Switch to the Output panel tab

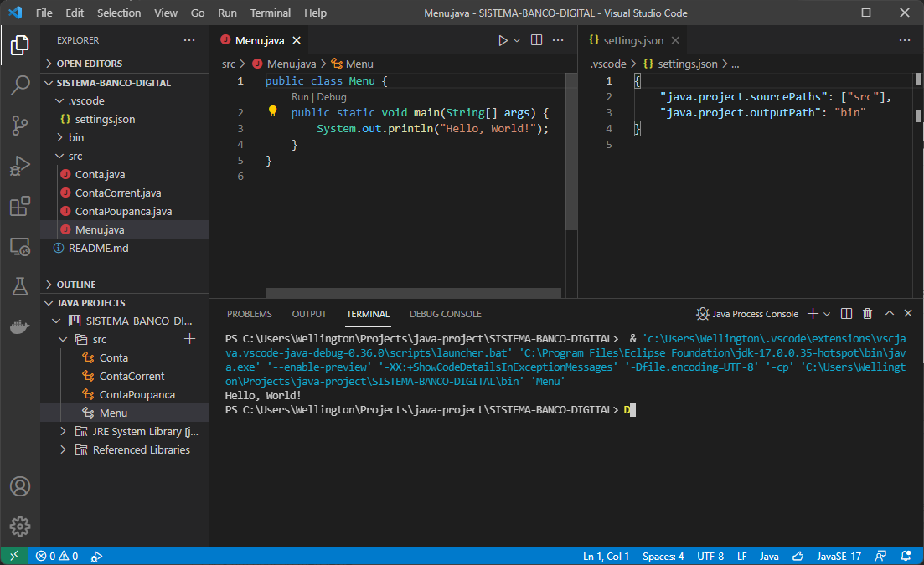click(309, 314)
